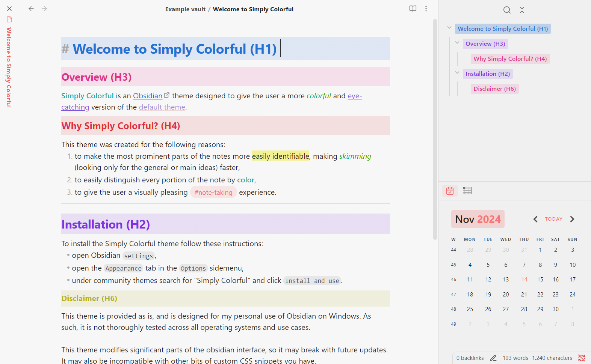The image size is (591, 364).
Task: Select Overview (H3) in outline
Action: tap(485, 44)
